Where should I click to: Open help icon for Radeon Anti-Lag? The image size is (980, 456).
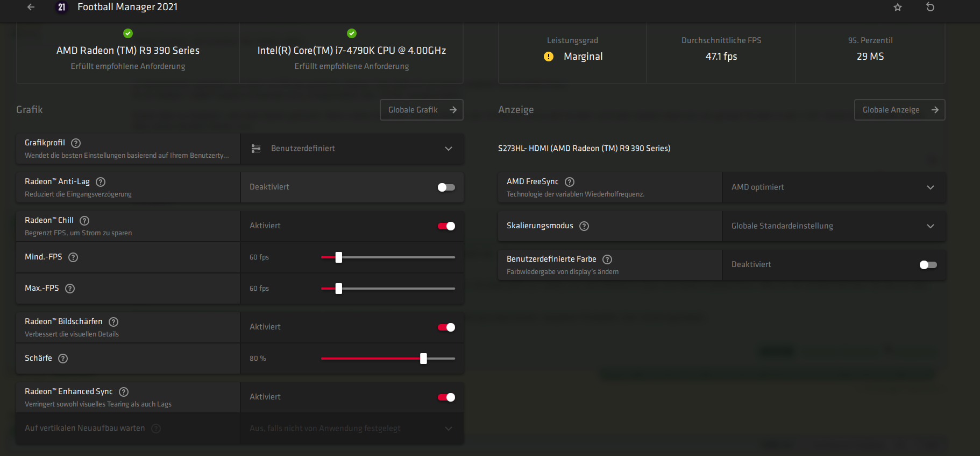click(x=101, y=182)
